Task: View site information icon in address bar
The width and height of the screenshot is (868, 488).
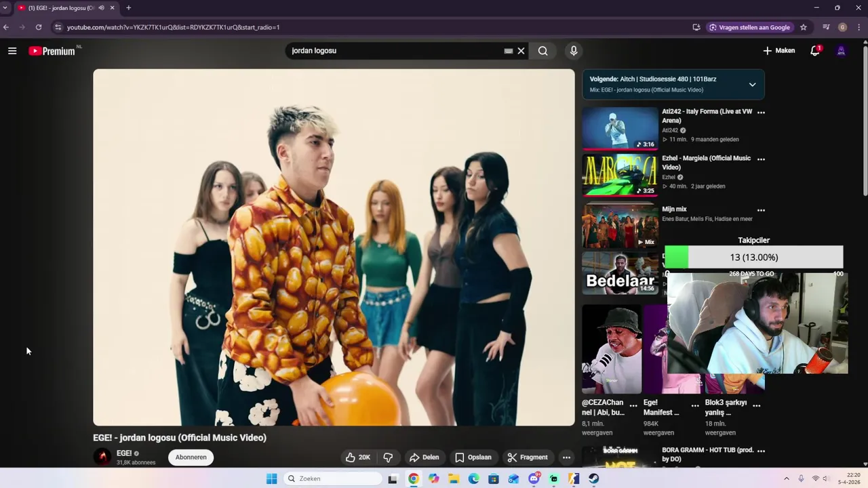Action: [x=58, y=27]
